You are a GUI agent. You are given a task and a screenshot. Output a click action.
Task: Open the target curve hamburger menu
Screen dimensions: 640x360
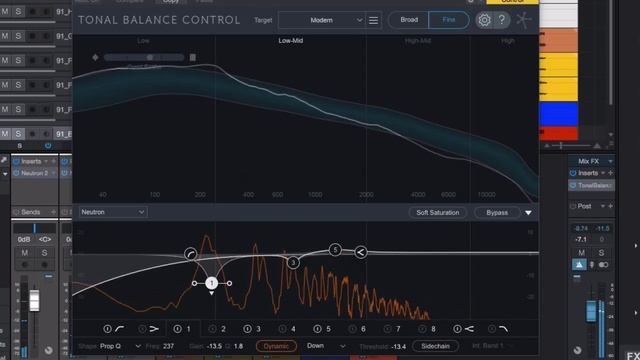click(x=373, y=20)
